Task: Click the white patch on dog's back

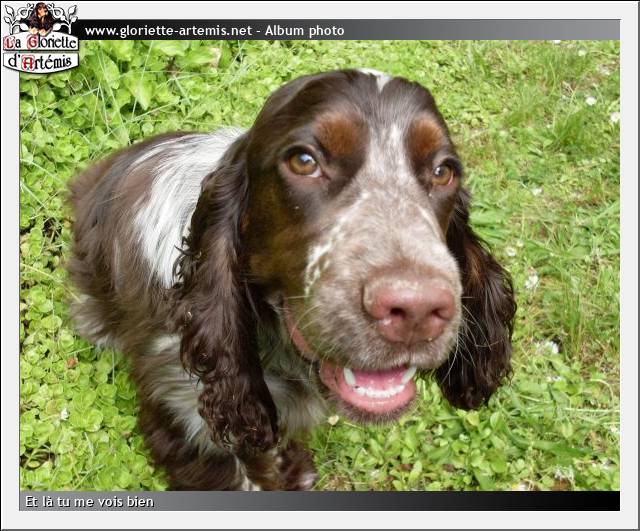Action: click(175, 200)
